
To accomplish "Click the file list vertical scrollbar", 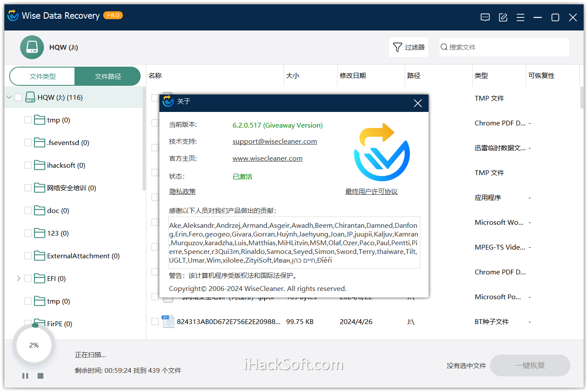I will pyautogui.click(x=582, y=98).
